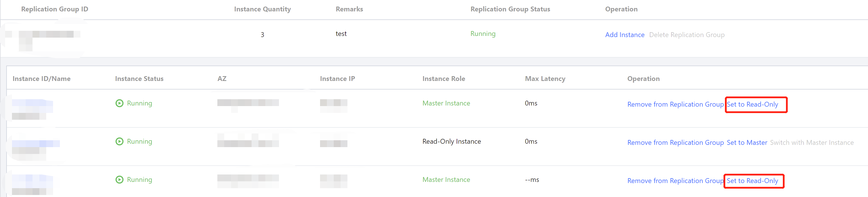
Task: Click Switch with Master Instance
Action: point(812,143)
